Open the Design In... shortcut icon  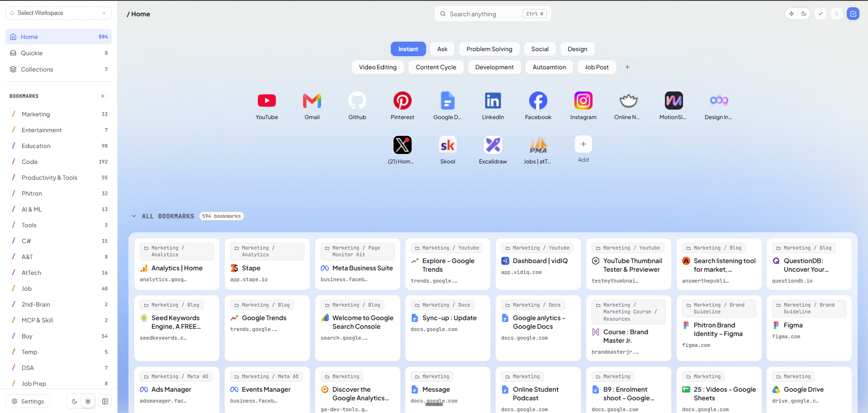click(x=719, y=101)
